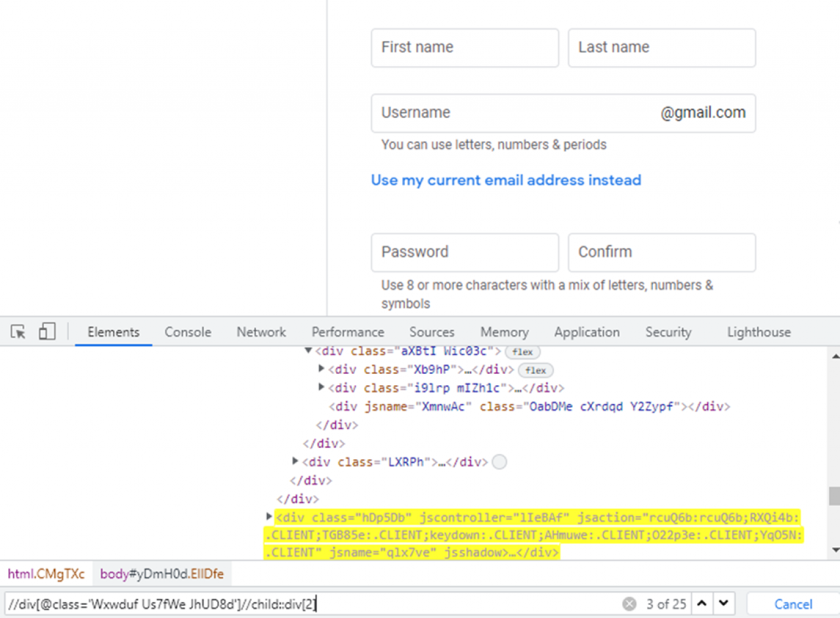Click the Use my current email address instead link

click(506, 180)
